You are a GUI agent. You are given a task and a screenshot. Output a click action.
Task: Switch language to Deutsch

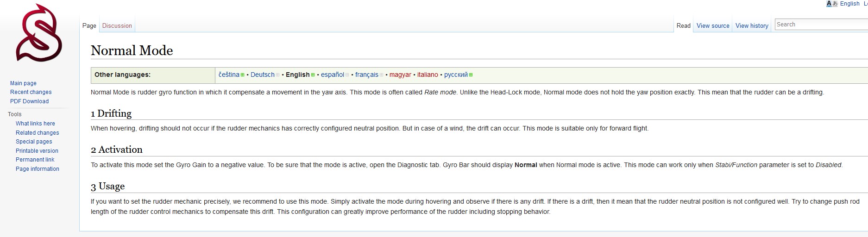pyautogui.click(x=263, y=75)
